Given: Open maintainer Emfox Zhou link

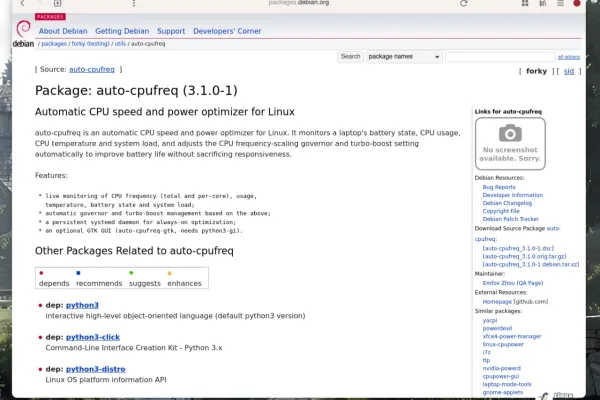Looking at the screenshot, I should coord(499,283).
